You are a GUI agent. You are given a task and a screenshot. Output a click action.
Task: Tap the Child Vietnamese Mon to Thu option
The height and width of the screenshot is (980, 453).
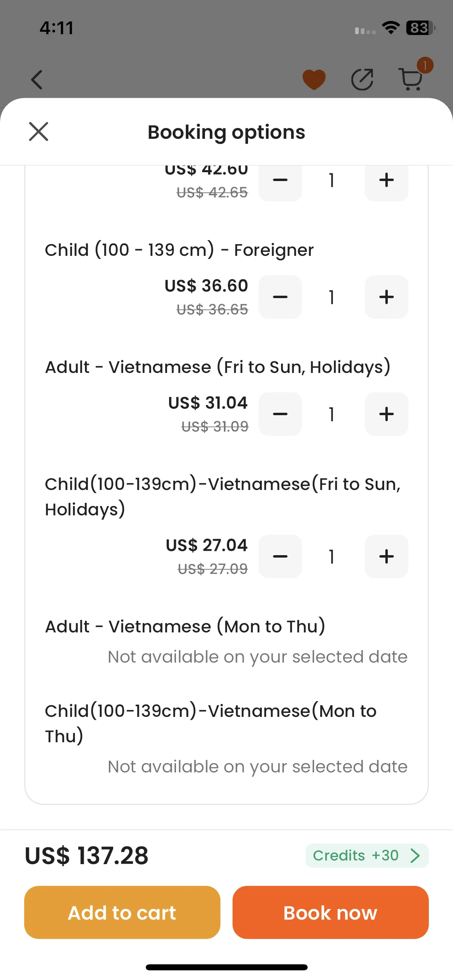click(x=211, y=723)
